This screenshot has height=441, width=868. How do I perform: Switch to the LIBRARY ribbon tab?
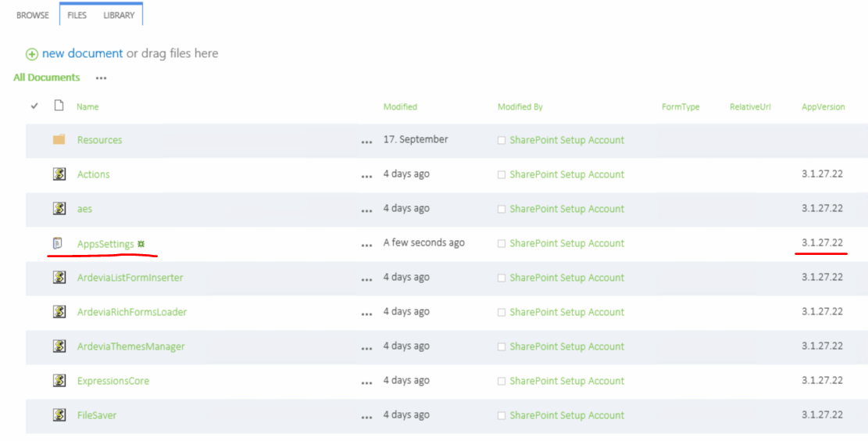click(x=119, y=15)
